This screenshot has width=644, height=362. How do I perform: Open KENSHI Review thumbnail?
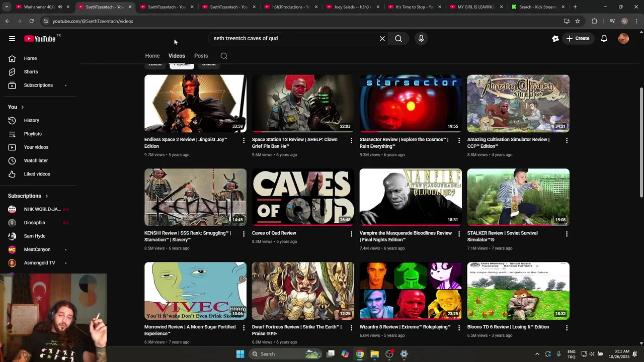click(195, 197)
